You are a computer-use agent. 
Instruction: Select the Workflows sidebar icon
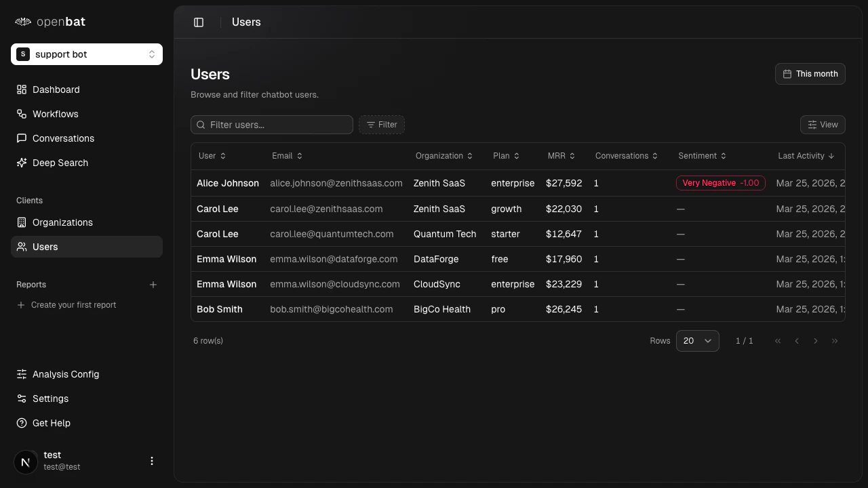[21, 114]
